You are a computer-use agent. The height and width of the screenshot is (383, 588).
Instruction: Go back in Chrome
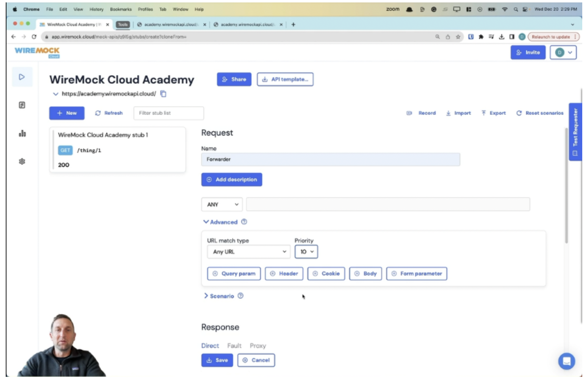tap(13, 37)
